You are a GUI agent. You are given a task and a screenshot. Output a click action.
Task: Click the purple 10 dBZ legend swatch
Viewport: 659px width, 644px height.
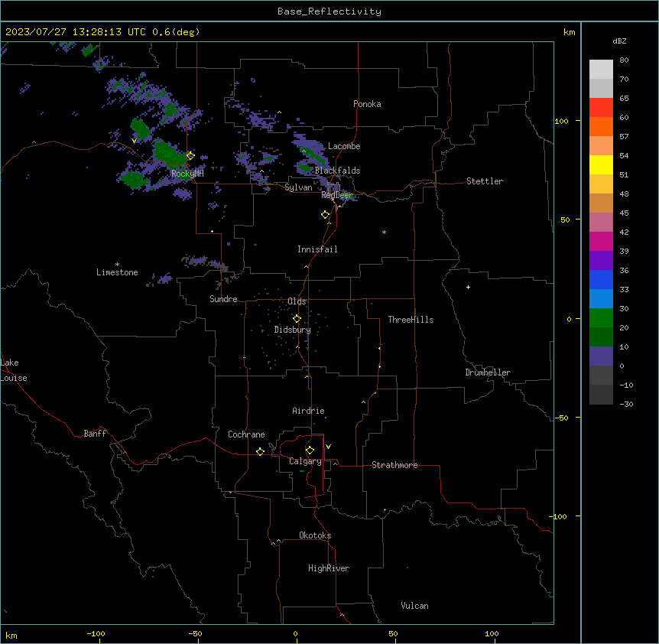pos(601,356)
